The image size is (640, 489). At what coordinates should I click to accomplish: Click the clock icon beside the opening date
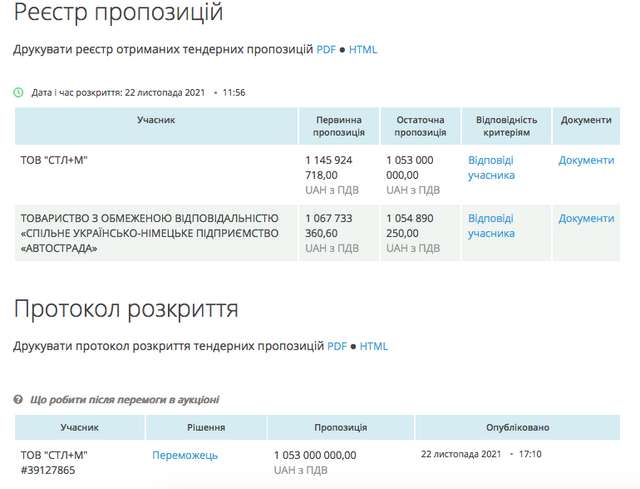[x=19, y=92]
